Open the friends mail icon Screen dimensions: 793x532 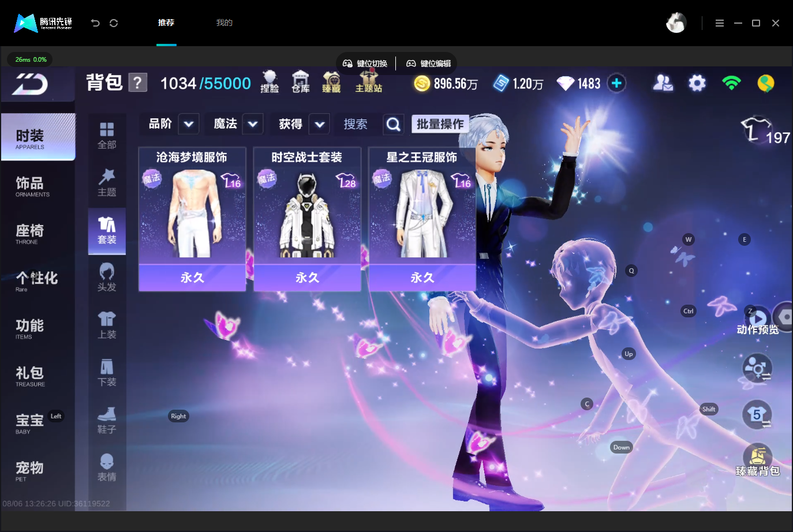(663, 84)
